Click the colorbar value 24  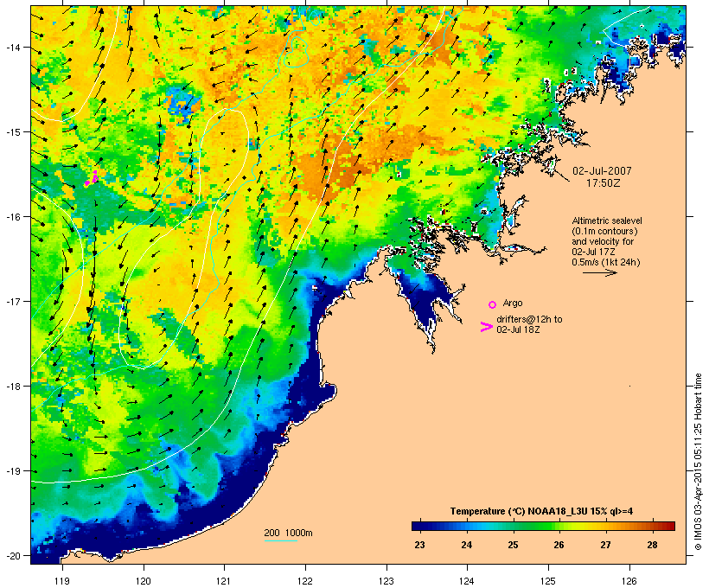[x=467, y=545]
